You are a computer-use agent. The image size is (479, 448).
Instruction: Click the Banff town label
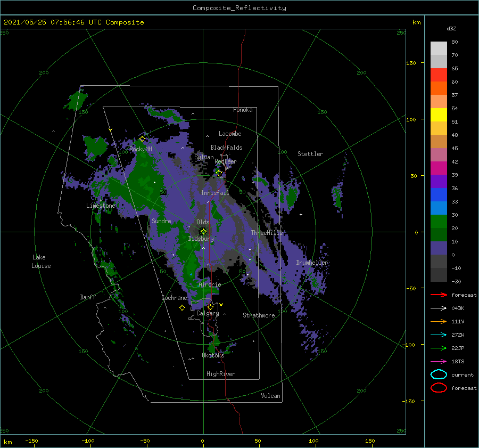click(88, 297)
